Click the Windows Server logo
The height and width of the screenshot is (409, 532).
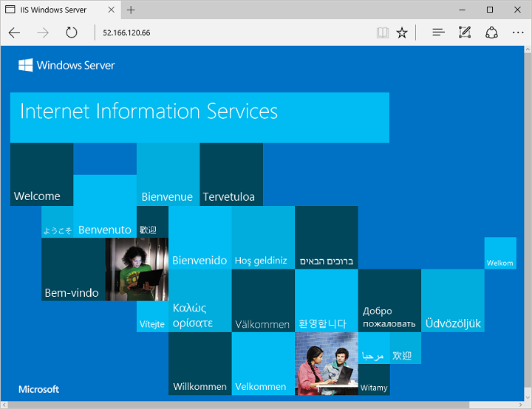[x=66, y=65]
